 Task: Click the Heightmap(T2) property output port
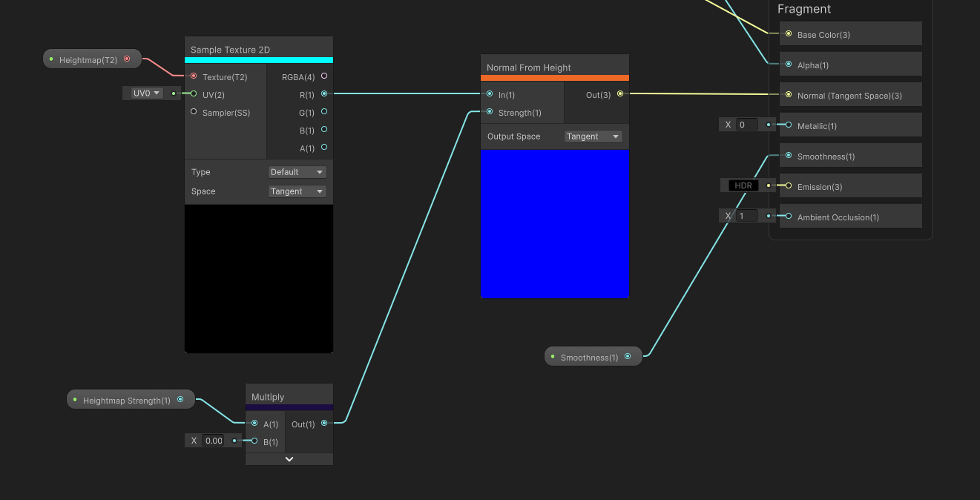tap(128, 59)
